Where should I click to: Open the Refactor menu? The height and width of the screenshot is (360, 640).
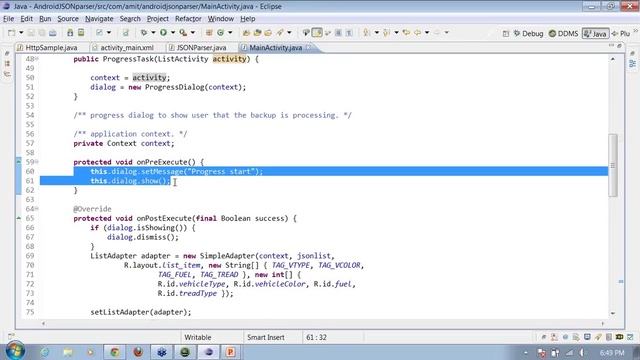pos(188,19)
